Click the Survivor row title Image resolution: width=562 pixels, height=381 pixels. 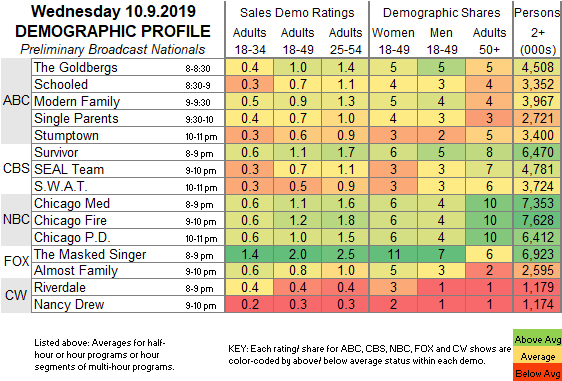(x=56, y=152)
